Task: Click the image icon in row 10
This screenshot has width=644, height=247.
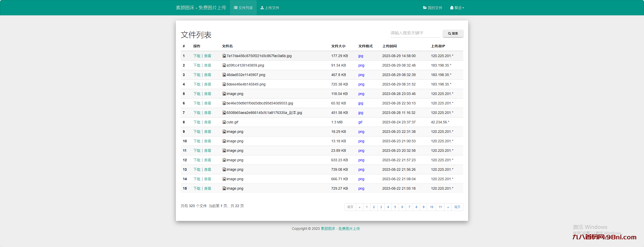Action: coord(224,141)
